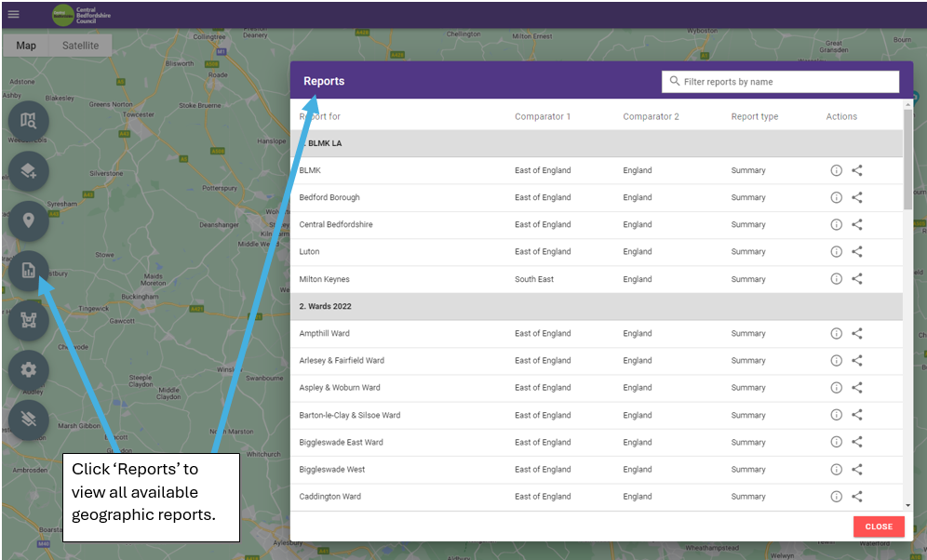927x560 pixels.
Task: Open the Ampthill Ward report row
Action: [597, 333]
